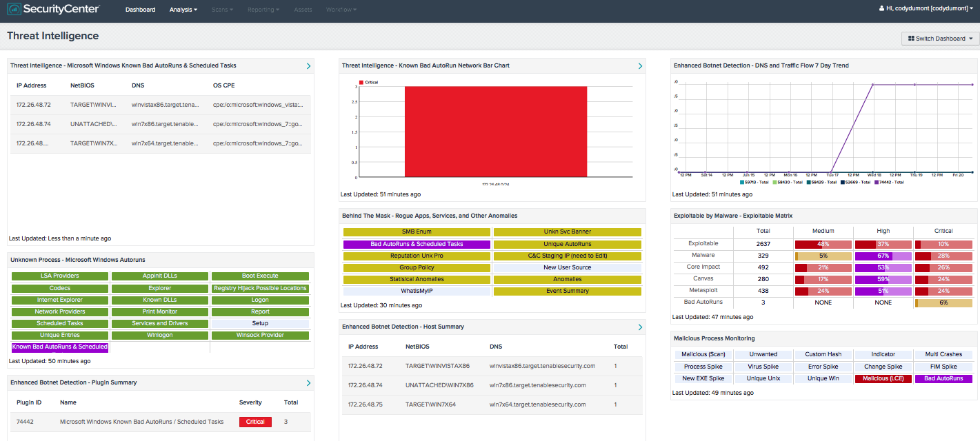Click the Winsock Provider indicator
Image resolution: width=980 pixels, height=441 pixels.
coord(260,335)
